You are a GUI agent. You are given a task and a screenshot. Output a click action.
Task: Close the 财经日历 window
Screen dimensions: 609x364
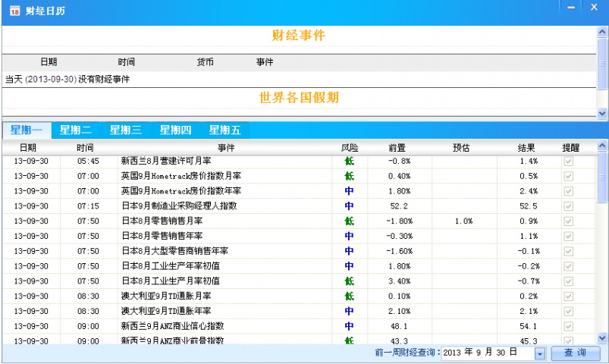coord(595,7)
